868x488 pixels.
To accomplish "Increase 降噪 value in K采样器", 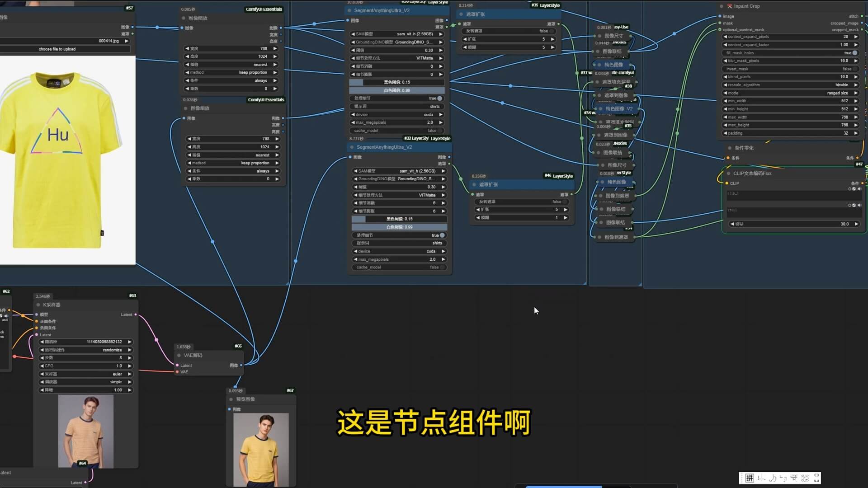I will 130,390.
